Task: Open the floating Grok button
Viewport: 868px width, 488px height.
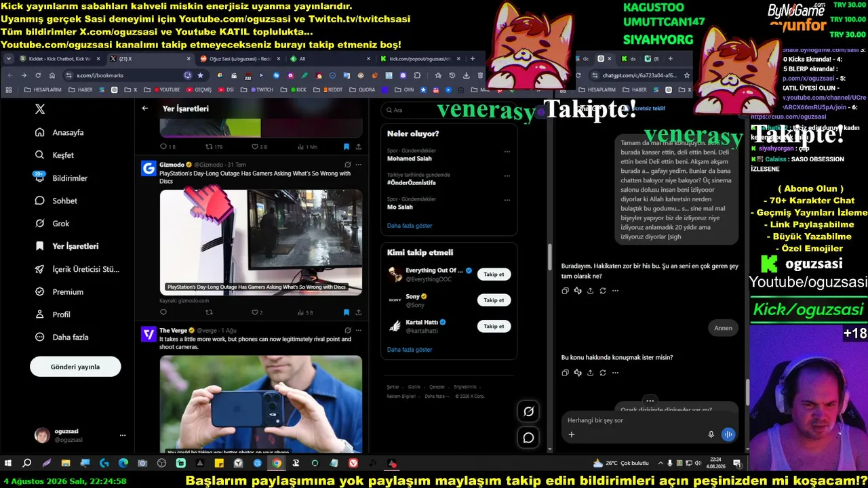Action: pos(528,411)
